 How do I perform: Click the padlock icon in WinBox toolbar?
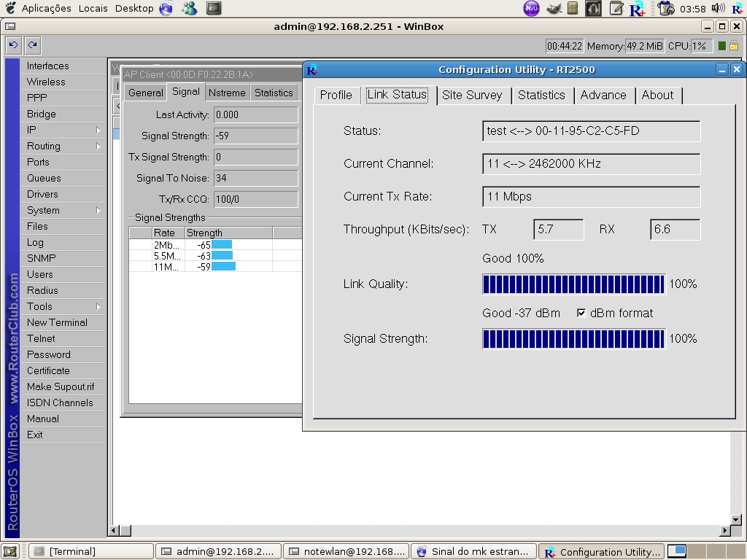[x=734, y=46]
